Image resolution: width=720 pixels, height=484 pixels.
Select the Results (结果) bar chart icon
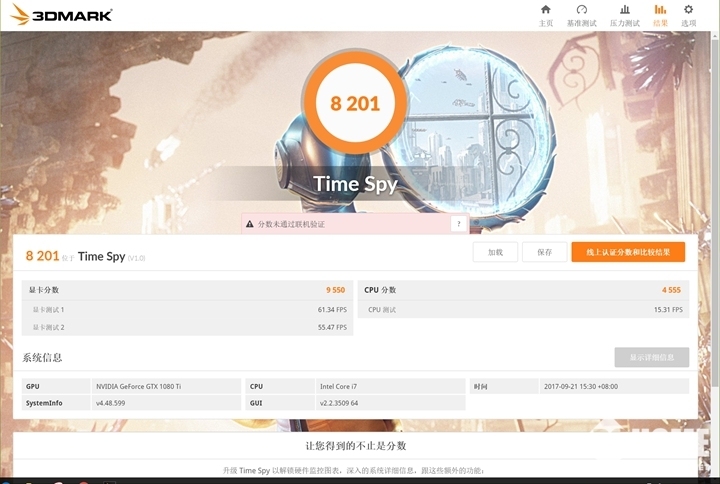tap(660, 10)
